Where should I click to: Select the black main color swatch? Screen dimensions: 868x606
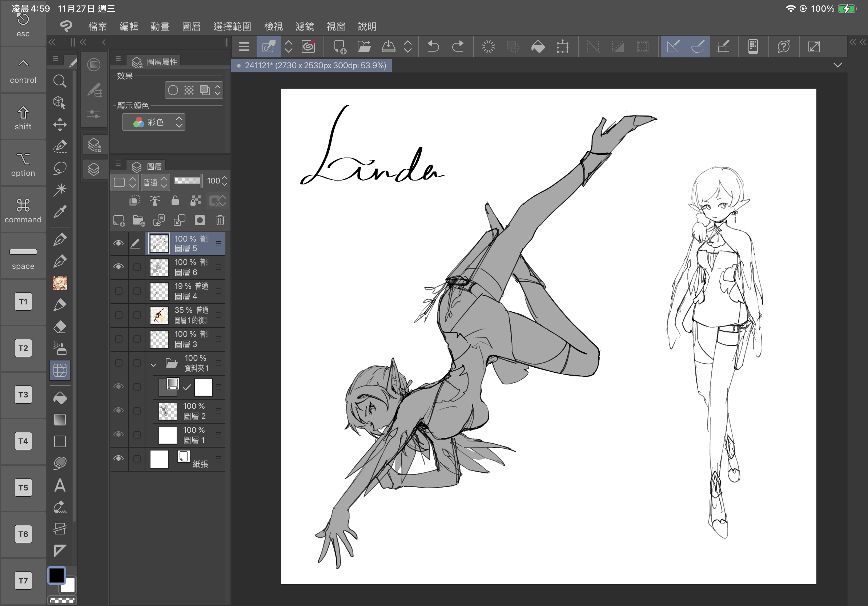[x=57, y=575]
